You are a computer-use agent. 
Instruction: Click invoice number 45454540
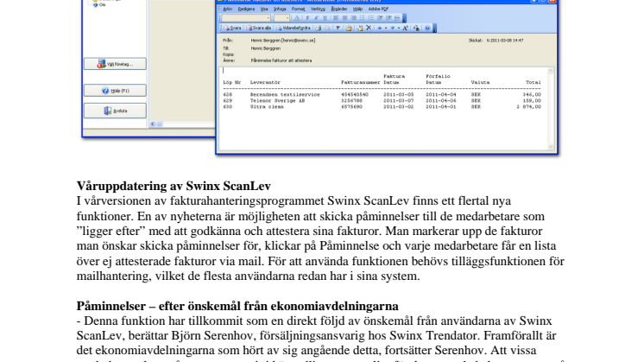pos(355,94)
